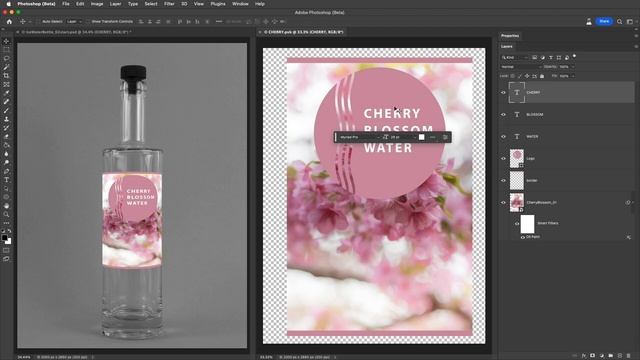Open font family dropdown in floating text bar
This screenshot has width=640, height=360.
(359, 137)
